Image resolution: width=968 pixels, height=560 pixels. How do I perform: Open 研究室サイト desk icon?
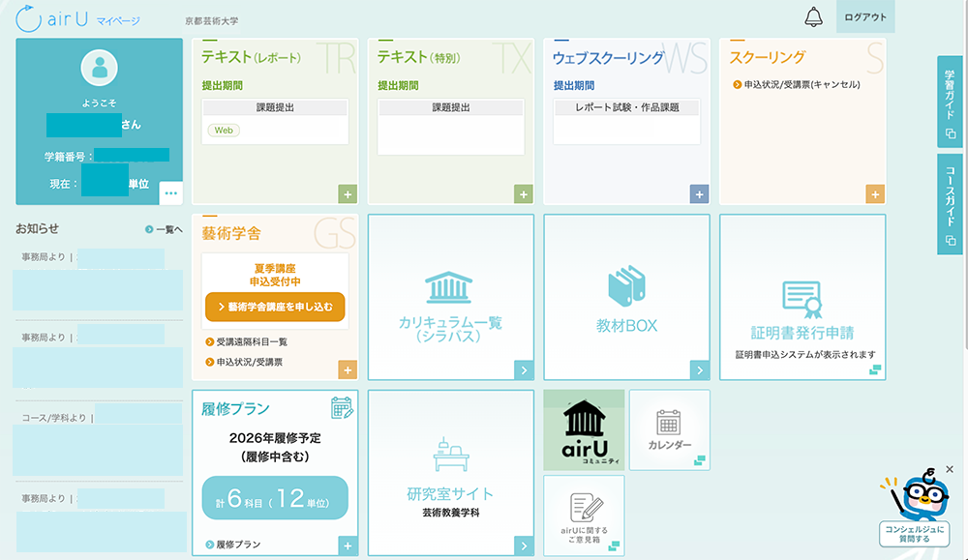(x=451, y=455)
